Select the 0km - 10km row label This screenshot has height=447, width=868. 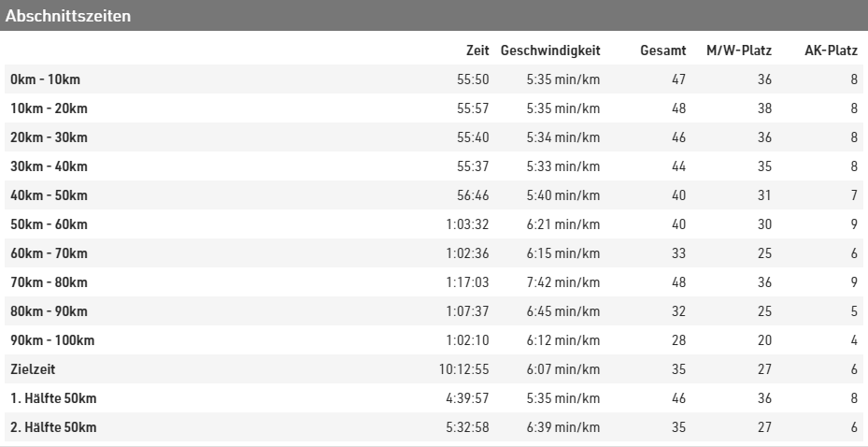45,79
